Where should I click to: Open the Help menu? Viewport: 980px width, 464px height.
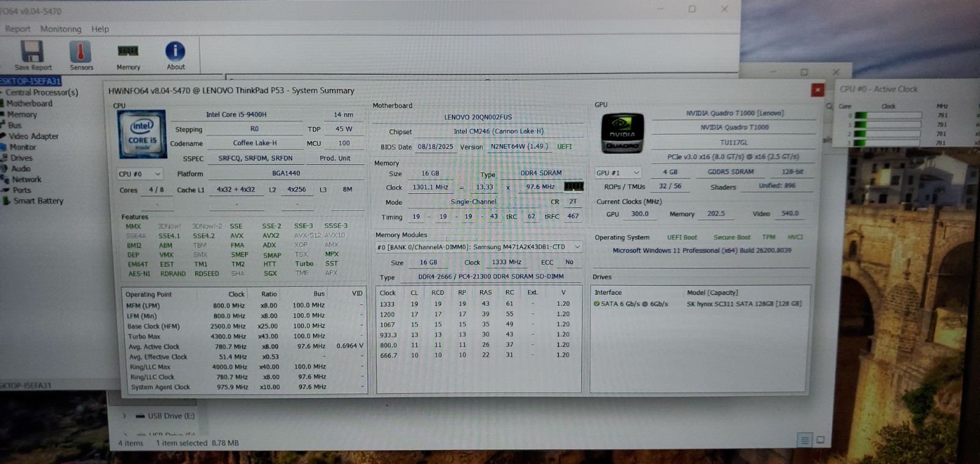(x=100, y=29)
